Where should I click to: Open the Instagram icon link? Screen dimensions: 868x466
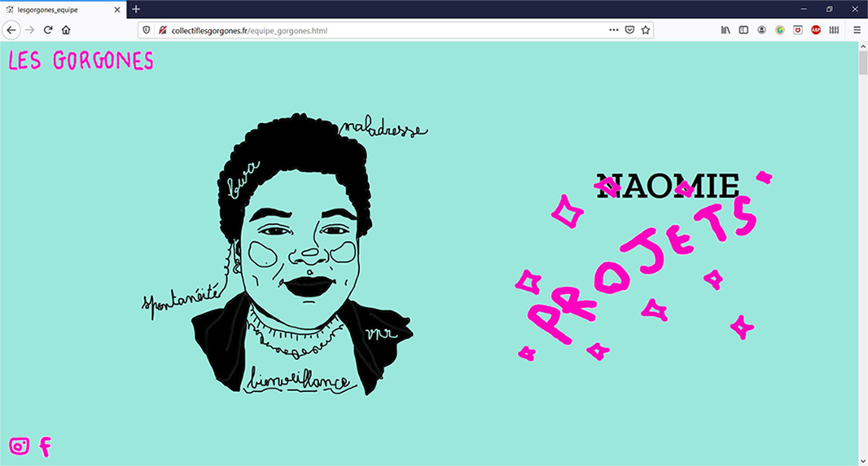19,446
